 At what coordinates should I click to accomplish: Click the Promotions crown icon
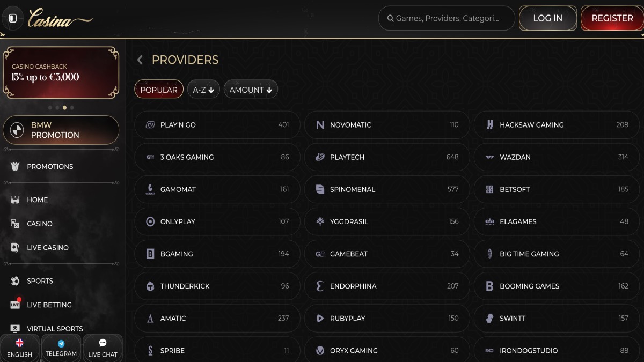[15, 166]
